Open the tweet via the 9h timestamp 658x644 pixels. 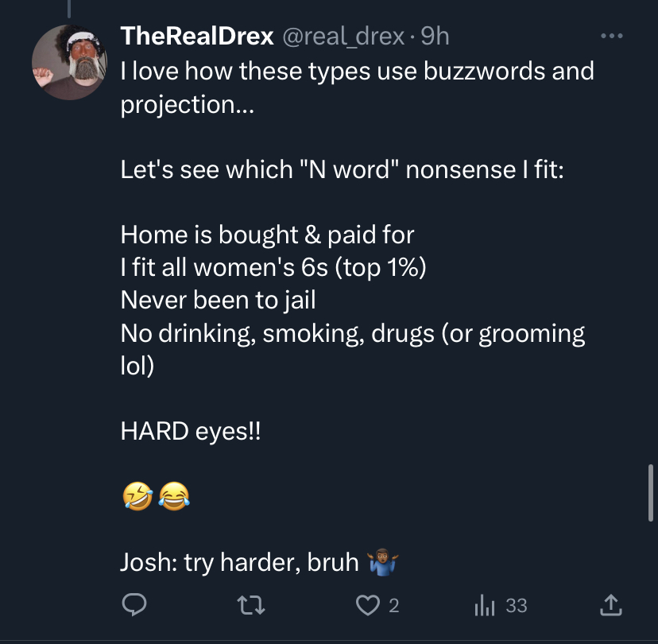click(435, 37)
